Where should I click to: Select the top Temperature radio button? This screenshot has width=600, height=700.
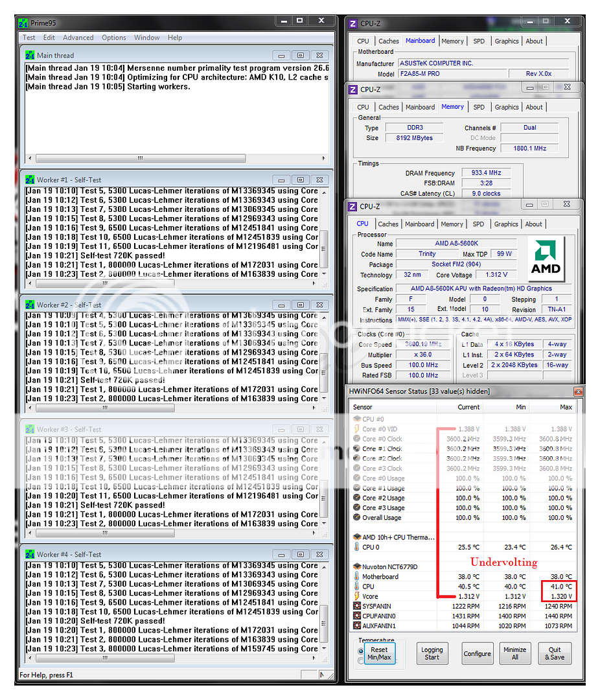[x=361, y=651]
